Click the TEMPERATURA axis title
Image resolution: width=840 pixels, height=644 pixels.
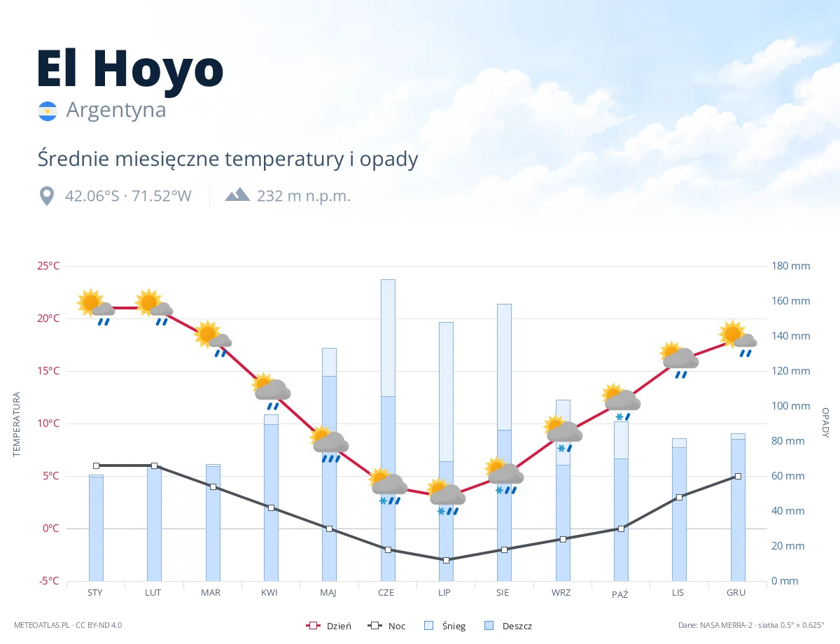[17, 424]
